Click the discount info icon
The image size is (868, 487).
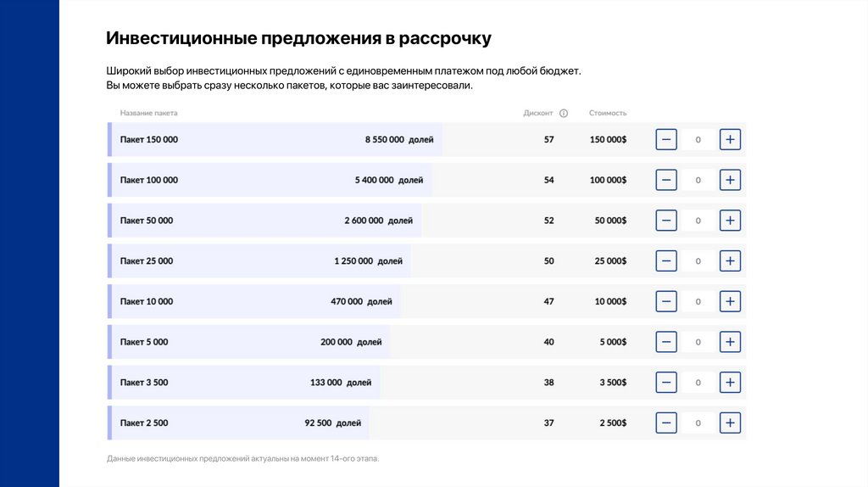pos(564,113)
